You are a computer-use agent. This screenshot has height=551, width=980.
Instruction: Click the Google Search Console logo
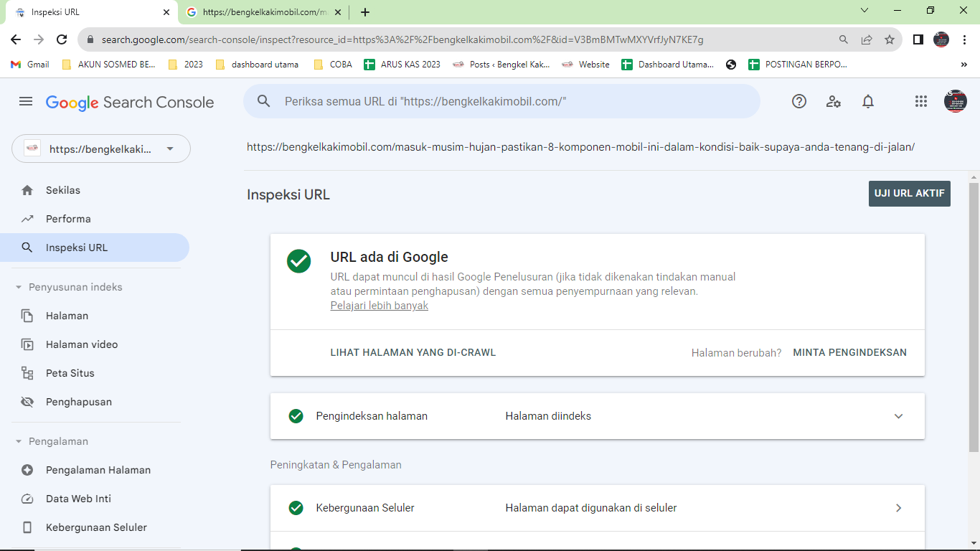130,103
